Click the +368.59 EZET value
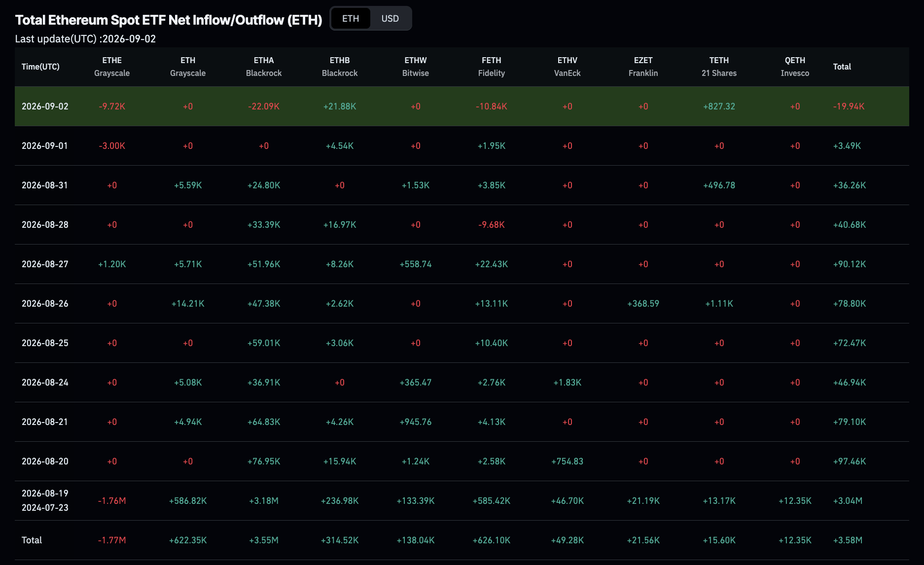This screenshot has width=924, height=565. [643, 304]
